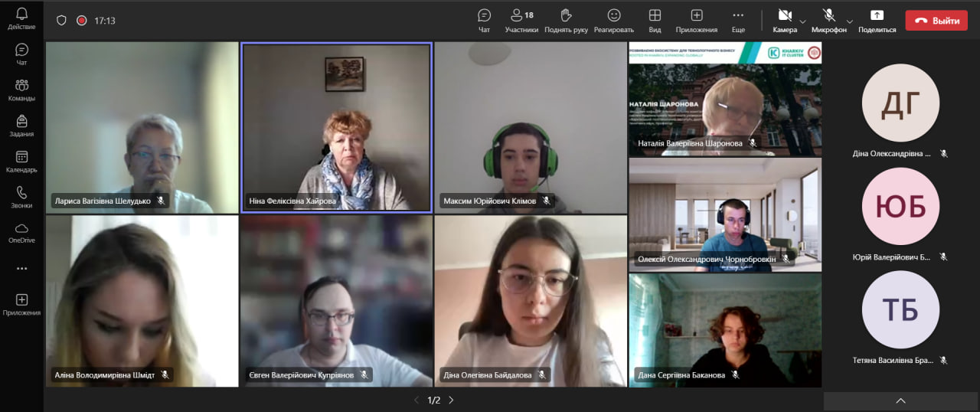
Task: Select Дана Сергіївна Баканова video tile
Action: point(725,330)
